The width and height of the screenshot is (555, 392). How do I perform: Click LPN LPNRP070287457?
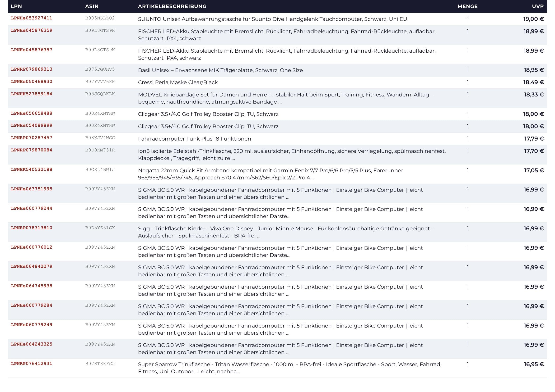coord(31,138)
